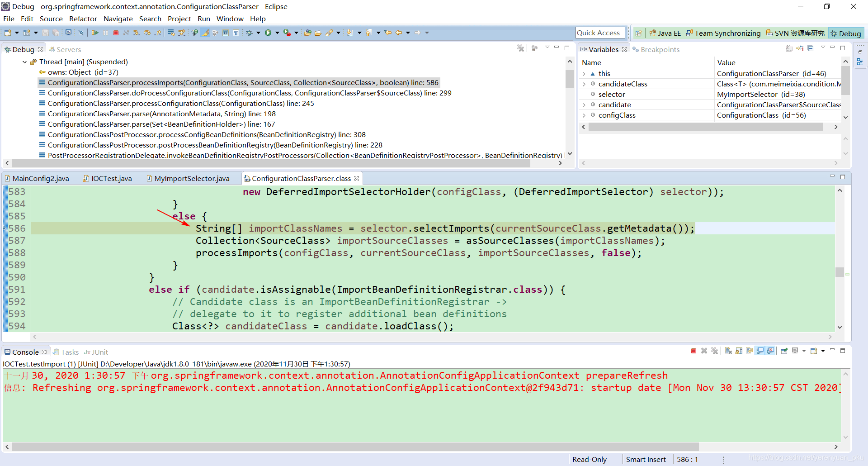
Task: Switch to the MyImportSelector.java editor tab
Action: click(188, 178)
